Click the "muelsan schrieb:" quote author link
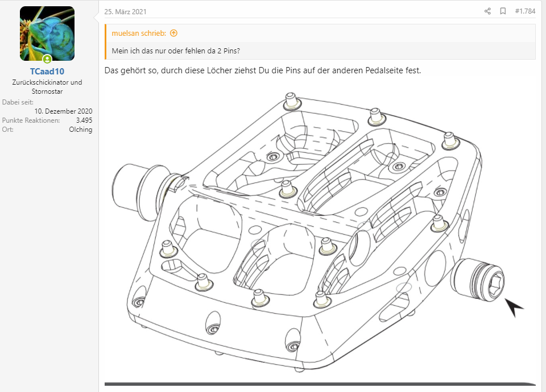546x392 pixels. [x=139, y=33]
